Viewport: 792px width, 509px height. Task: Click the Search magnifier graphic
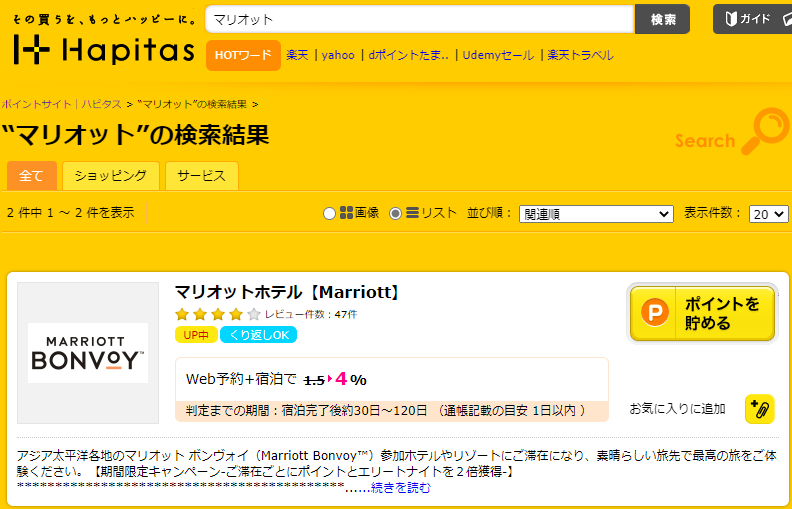732,131
